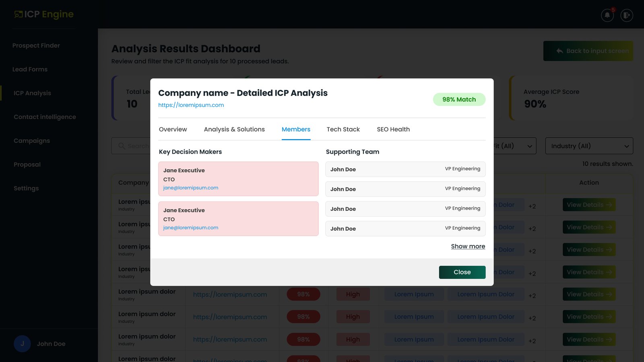The width and height of the screenshot is (644, 362).
Task: Click View Details in first table row
Action: (x=589, y=205)
